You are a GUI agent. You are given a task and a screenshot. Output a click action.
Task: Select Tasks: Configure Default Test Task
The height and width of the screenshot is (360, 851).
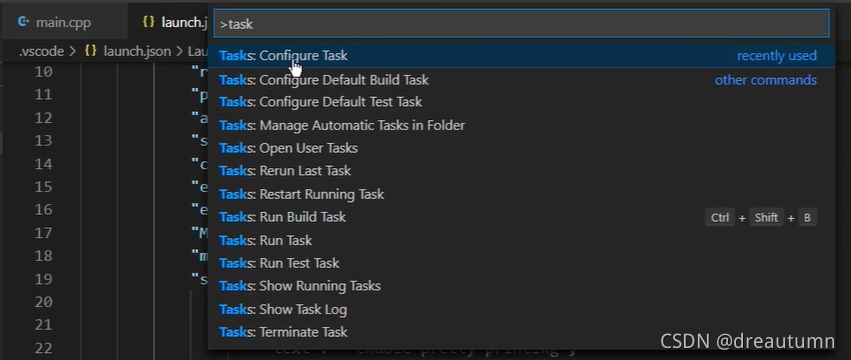click(521, 102)
